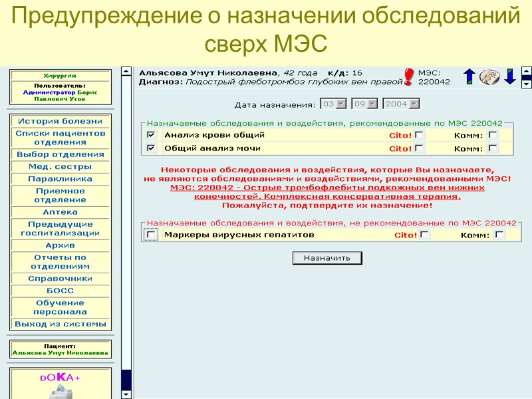Open the month dropdown showing 09
Screen dimensions: 532x399
pos(364,104)
